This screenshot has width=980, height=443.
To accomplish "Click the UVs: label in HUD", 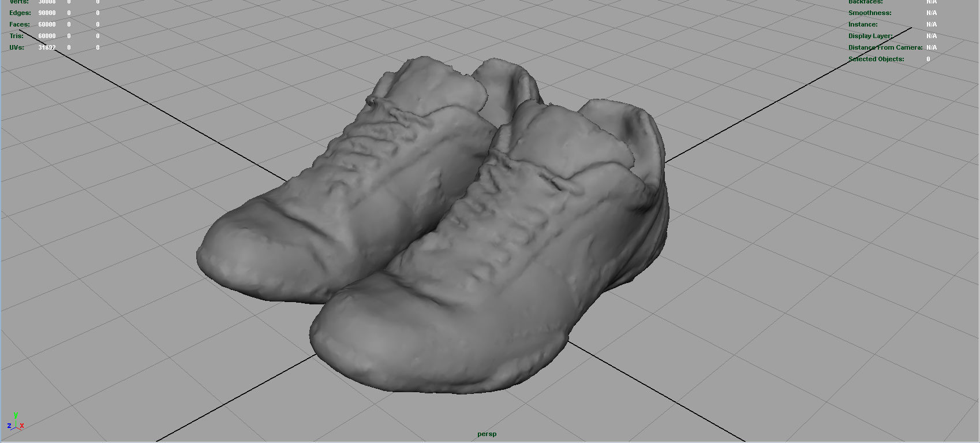I will click(17, 47).
